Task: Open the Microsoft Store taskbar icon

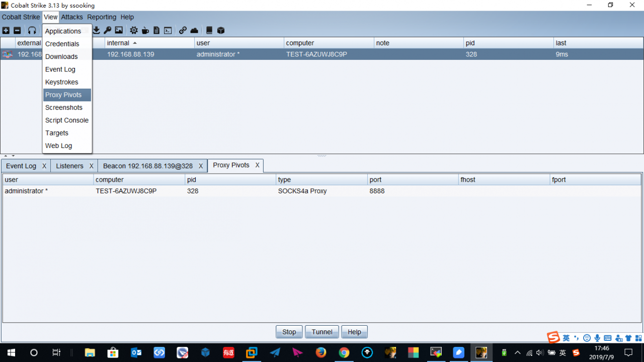Action: click(113, 352)
